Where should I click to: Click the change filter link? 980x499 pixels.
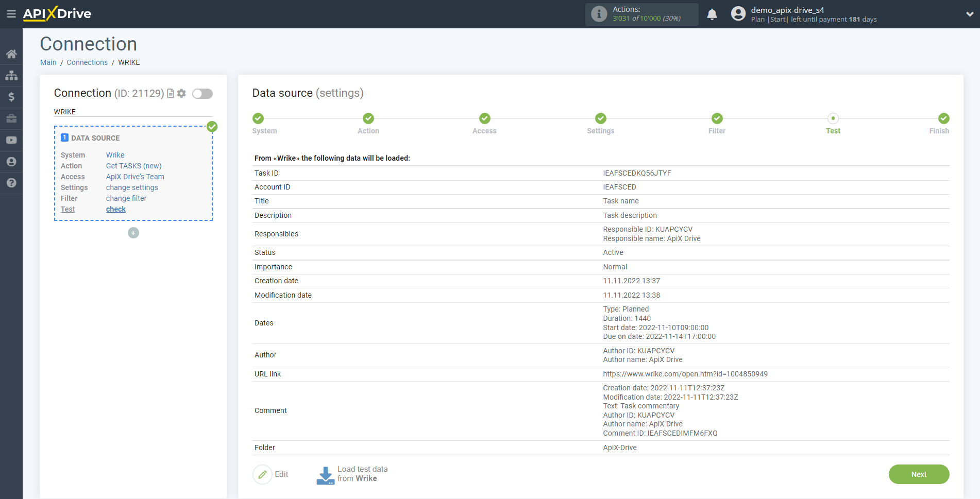pos(126,198)
